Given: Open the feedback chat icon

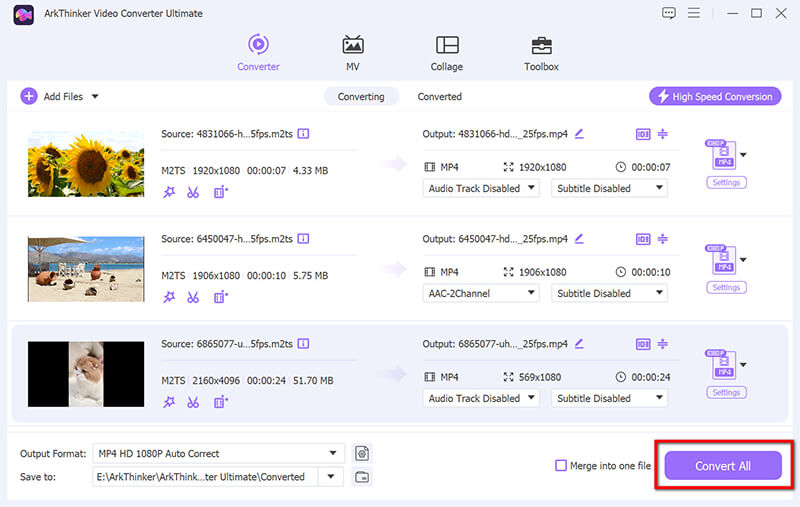Looking at the screenshot, I should (x=668, y=13).
